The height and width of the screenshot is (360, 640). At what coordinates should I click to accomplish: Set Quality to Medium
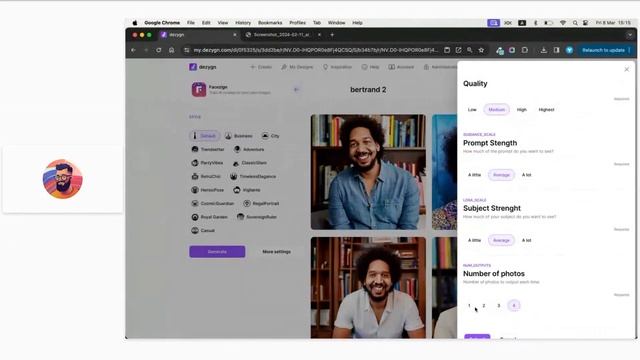coord(496,109)
